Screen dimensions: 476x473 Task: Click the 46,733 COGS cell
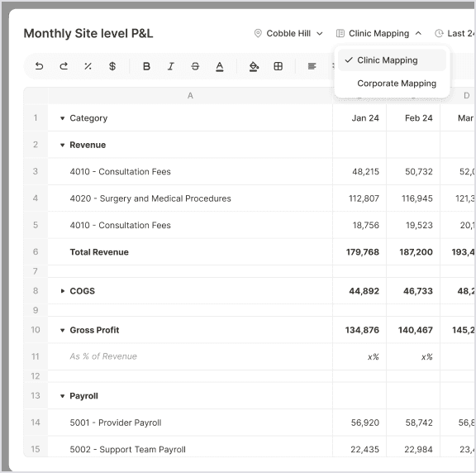coord(413,291)
